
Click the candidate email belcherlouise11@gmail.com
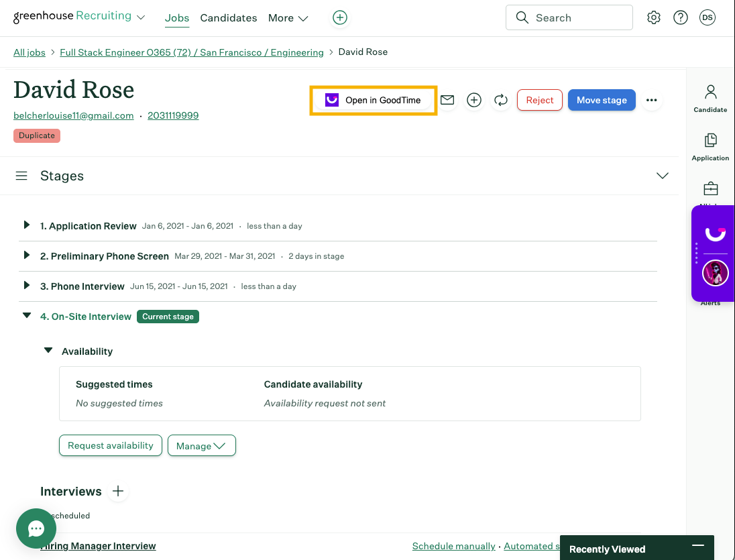74,115
